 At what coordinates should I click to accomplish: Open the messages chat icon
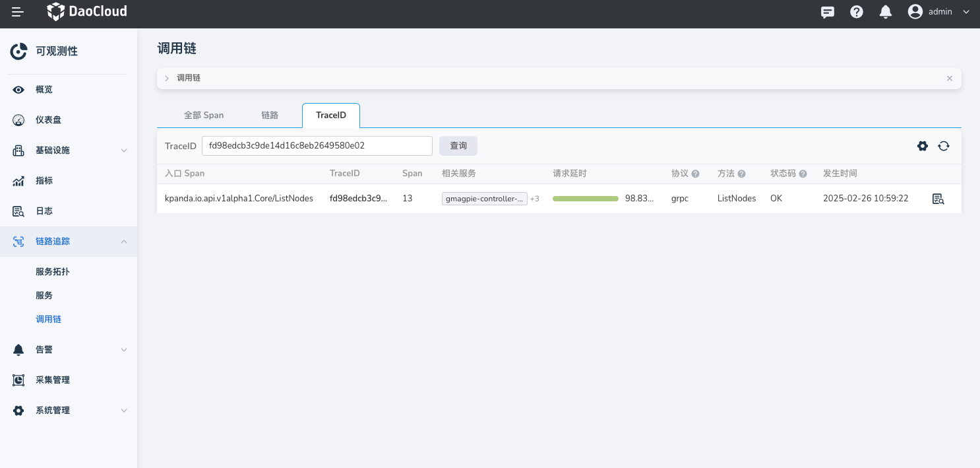pos(828,12)
